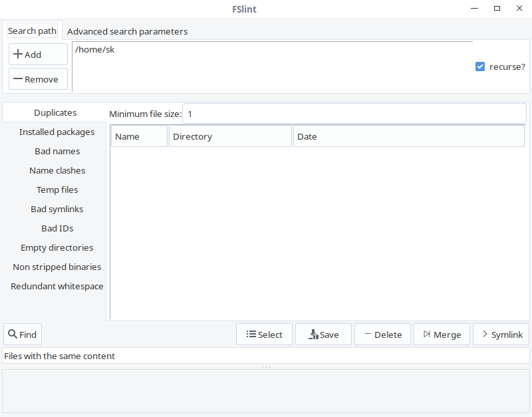
Task: Choose Bad names from the sidebar
Action: point(57,151)
